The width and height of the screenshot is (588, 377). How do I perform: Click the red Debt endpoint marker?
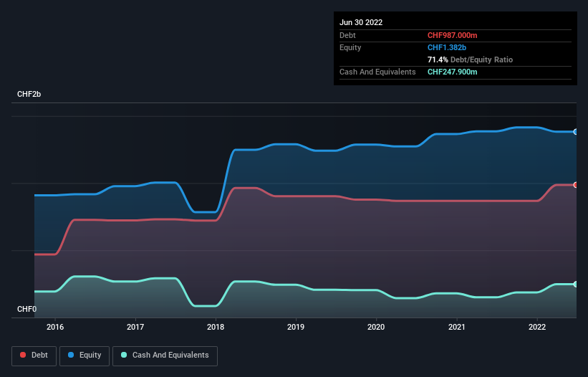576,185
